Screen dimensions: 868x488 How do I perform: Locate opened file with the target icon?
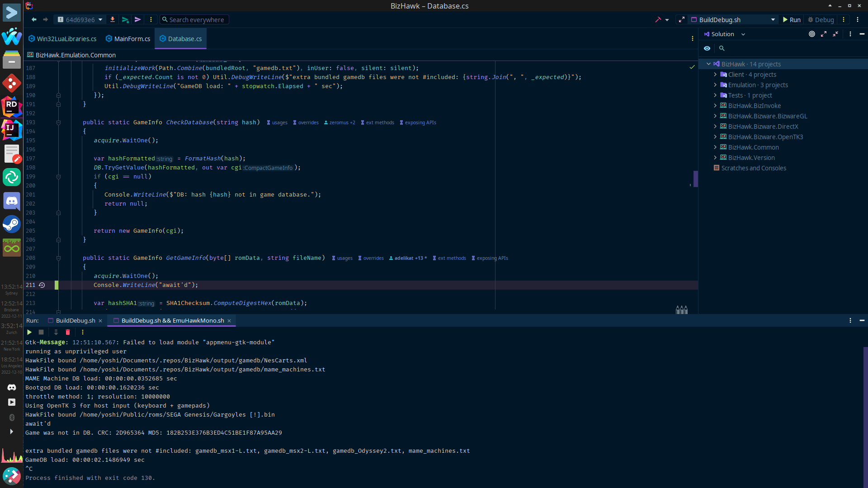click(x=811, y=34)
